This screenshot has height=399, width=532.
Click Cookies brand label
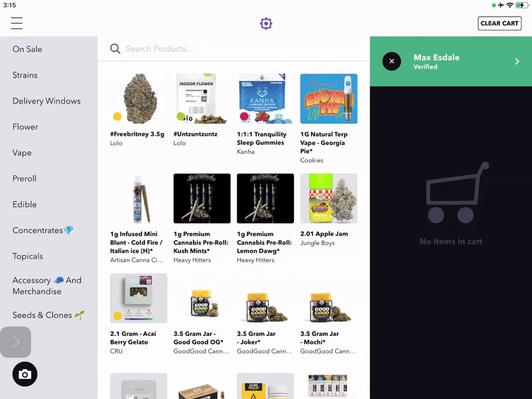coord(311,160)
